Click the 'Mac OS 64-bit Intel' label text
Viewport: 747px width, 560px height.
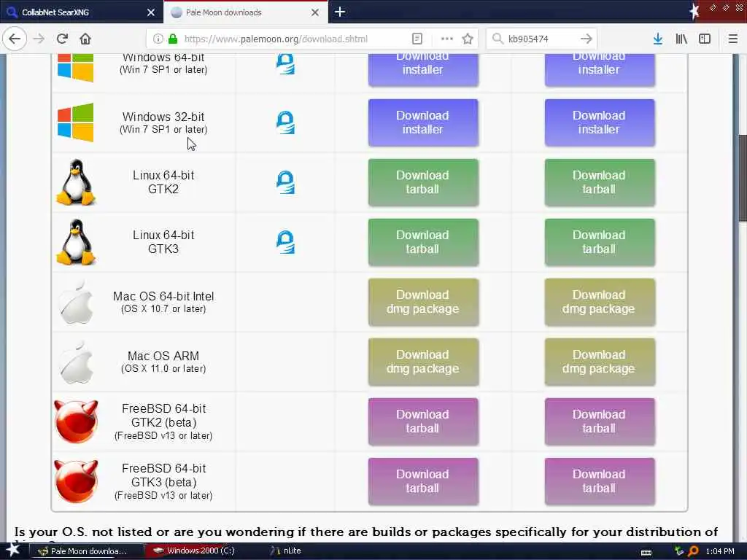click(163, 296)
